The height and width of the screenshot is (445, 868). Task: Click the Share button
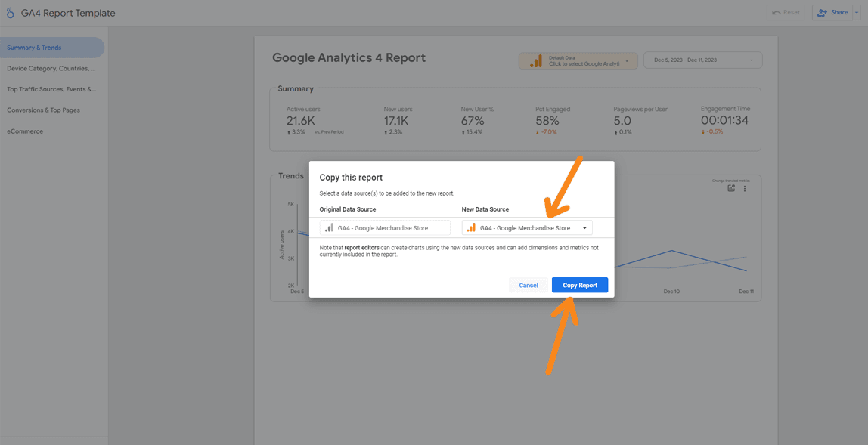[x=832, y=12]
